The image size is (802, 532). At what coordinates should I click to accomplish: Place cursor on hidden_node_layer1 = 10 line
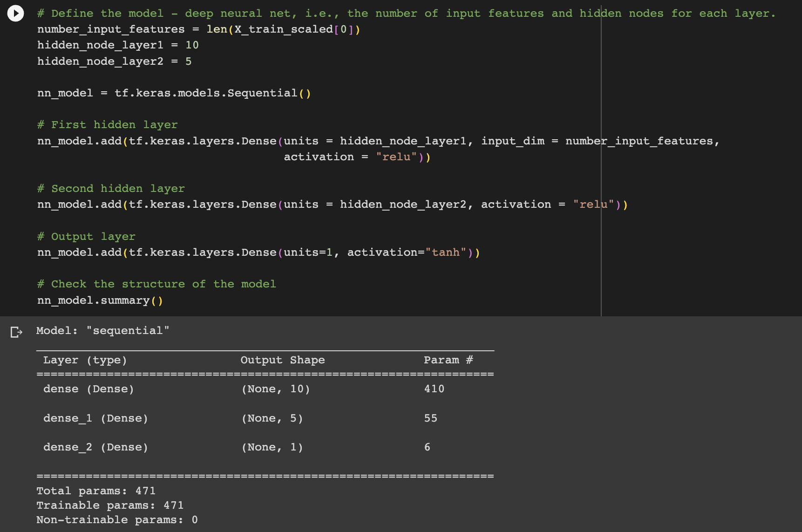click(116, 45)
